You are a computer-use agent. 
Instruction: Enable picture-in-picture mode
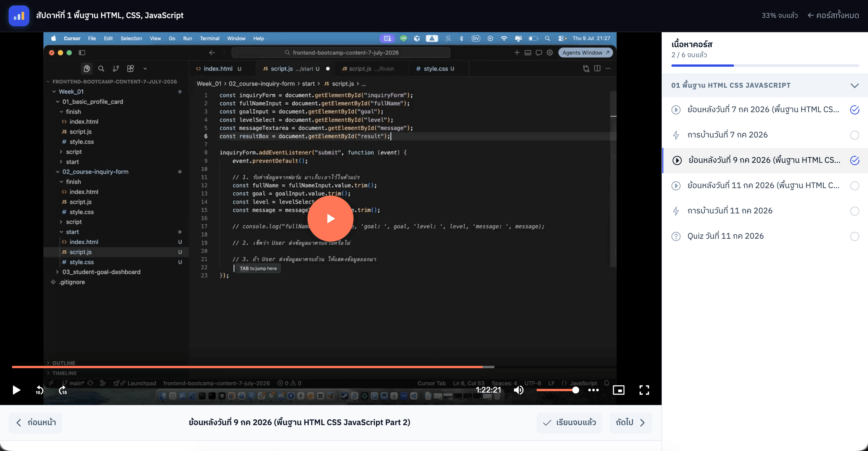pyautogui.click(x=619, y=390)
